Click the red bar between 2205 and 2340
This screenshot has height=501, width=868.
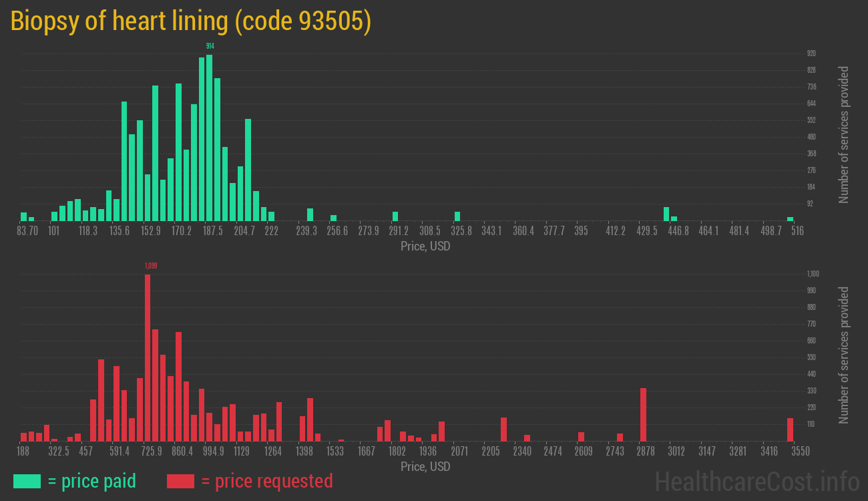503,429
